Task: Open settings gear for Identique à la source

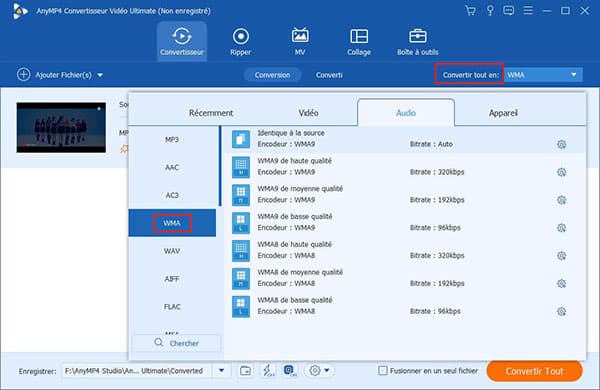Action: pyautogui.click(x=561, y=144)
